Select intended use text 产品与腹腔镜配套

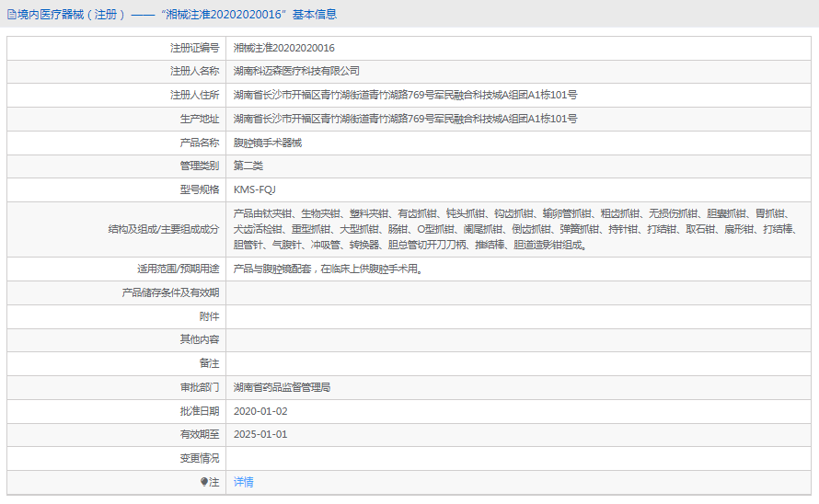[328, 269]
